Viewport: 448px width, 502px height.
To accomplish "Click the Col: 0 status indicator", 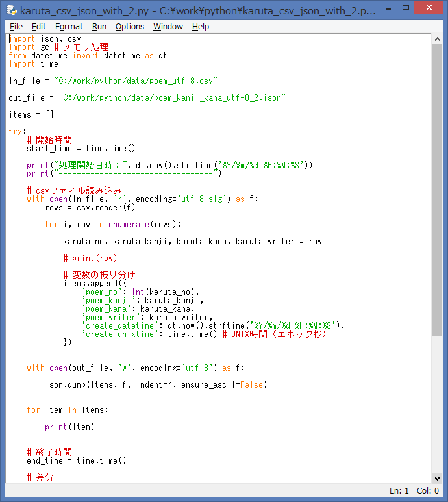I will [427, 492].
